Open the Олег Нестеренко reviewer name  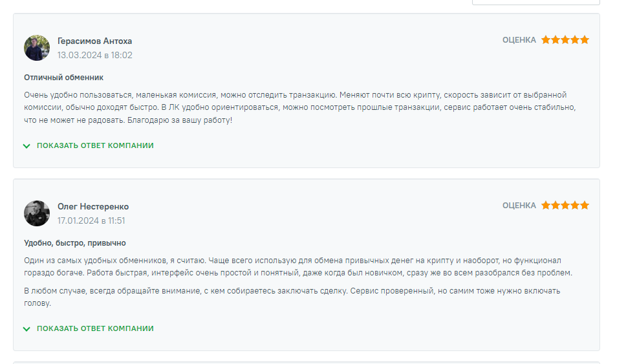click(x=93, y=207)
